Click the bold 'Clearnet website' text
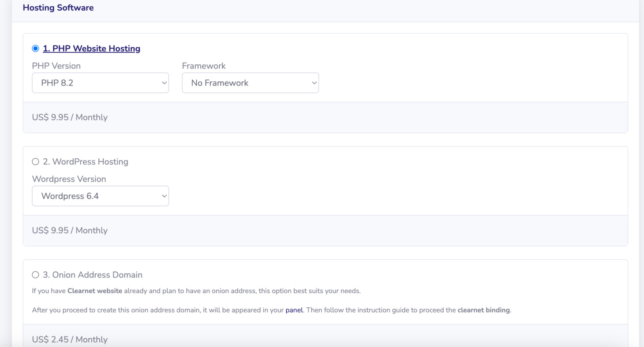This screenshot has width=644, height=347. pos(95,291)
